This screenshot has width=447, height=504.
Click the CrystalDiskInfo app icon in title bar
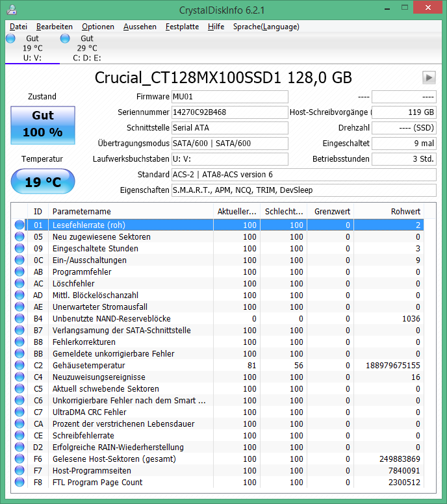tap(12, 10)
